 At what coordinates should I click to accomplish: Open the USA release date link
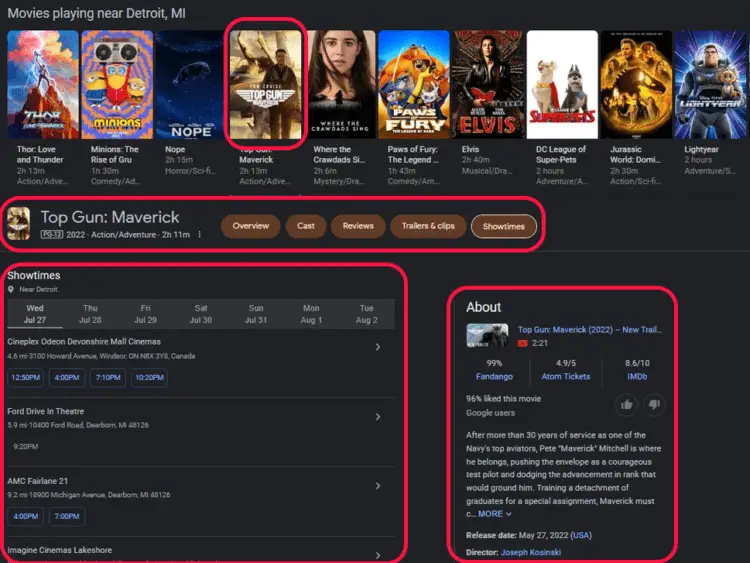click(x=581, y=535)
